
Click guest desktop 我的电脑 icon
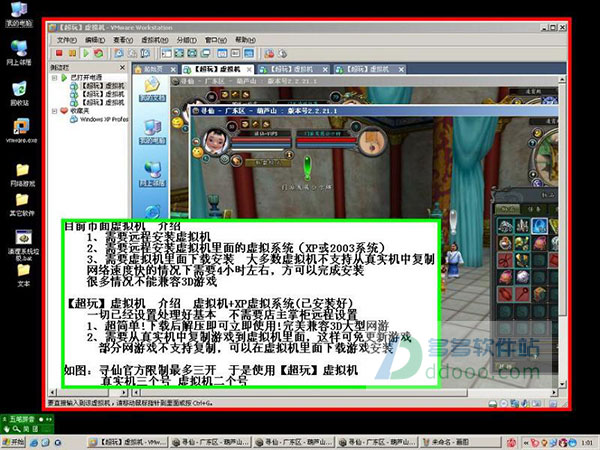[152, 132]
